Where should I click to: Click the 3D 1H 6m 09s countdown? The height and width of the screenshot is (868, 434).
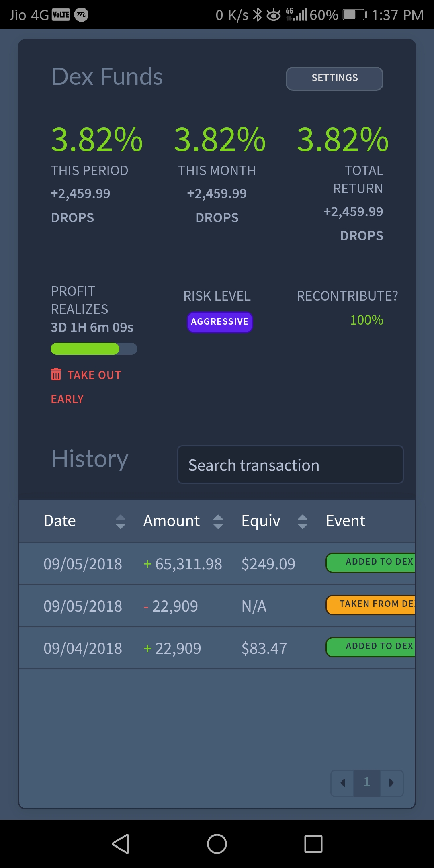click(x=92, y=328)
